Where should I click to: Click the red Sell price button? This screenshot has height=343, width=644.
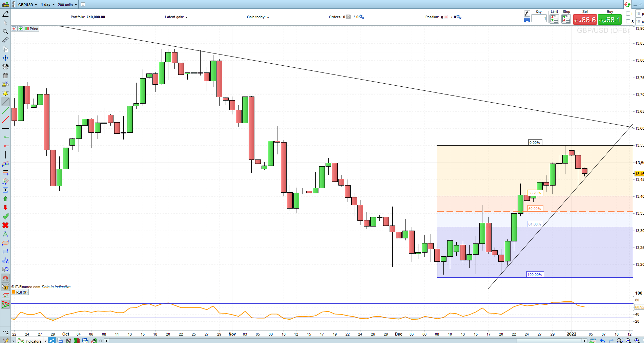pyautogui.click(x=585, y=20)
